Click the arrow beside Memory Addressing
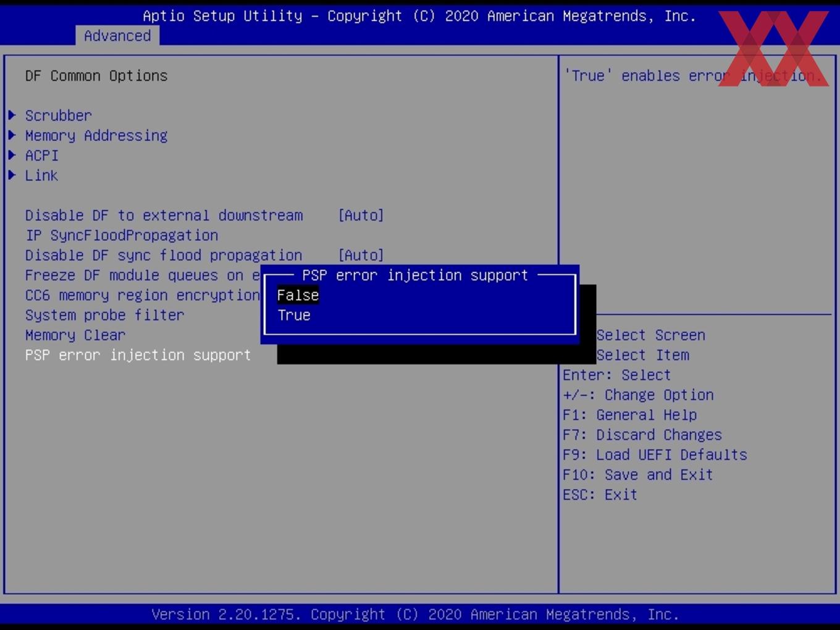Image resolution: width=840 pixels, height=630 pixels. click(12, 135)
